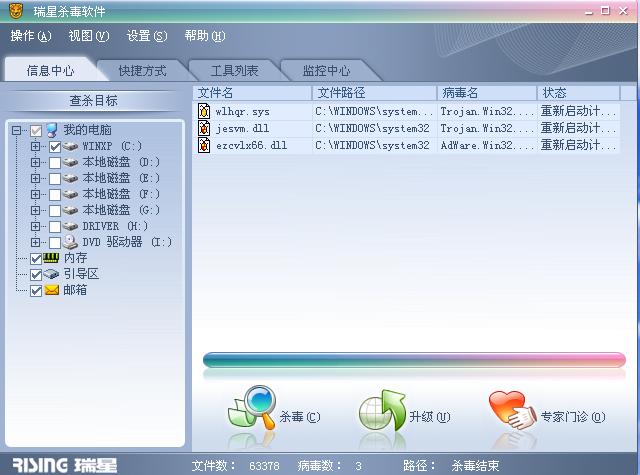The width and height of the screenshot is (640, 475).
Task: Click the drive icon for 本地磁盘 (G:)
Action: (70, 210)
